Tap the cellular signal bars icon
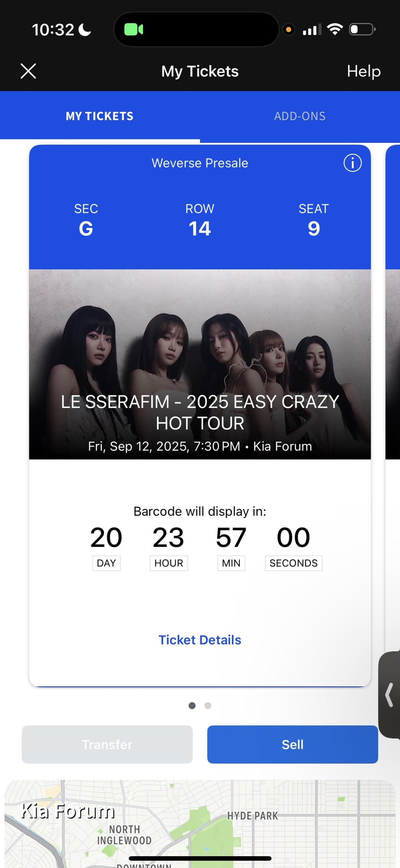400x868 pixels. (x=312, y=30)
